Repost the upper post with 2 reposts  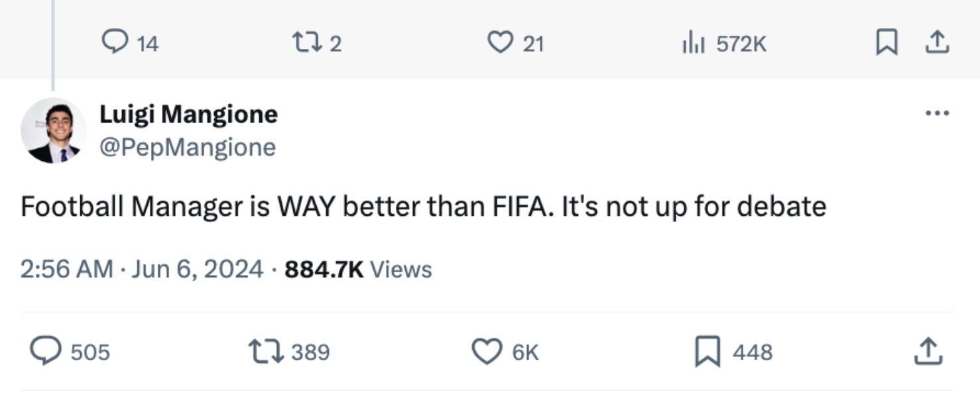tap(308, 43)
